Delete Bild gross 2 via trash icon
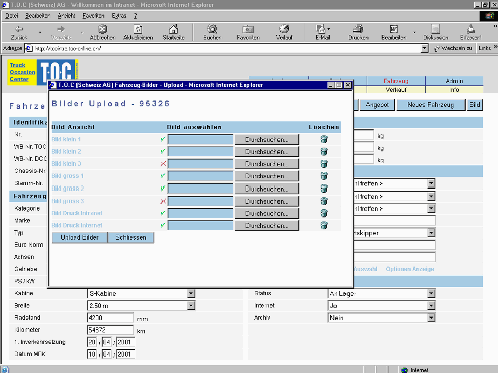 click(324, 188)
